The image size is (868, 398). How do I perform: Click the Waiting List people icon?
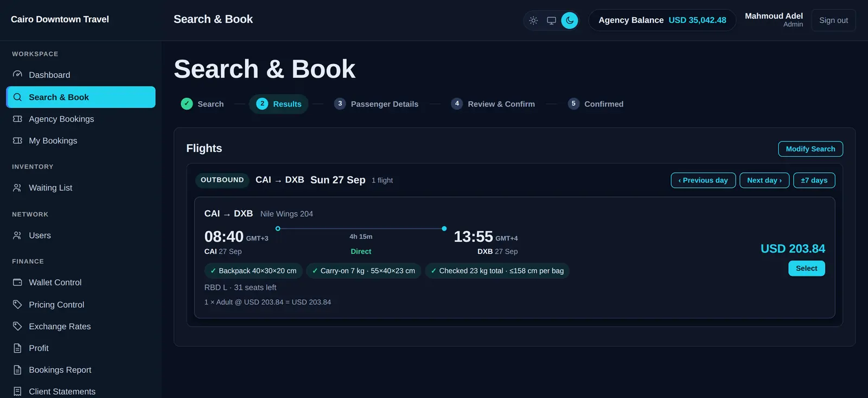coord(17,188)
